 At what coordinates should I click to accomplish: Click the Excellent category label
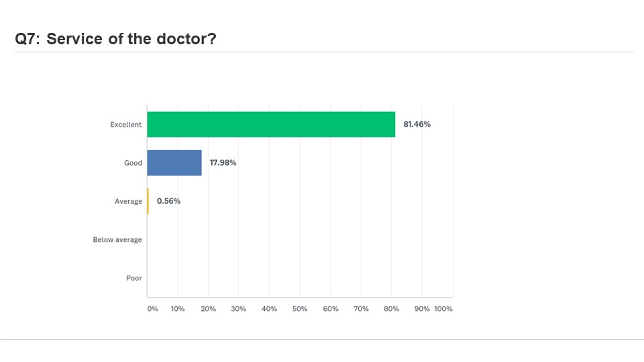coord(125,125)
